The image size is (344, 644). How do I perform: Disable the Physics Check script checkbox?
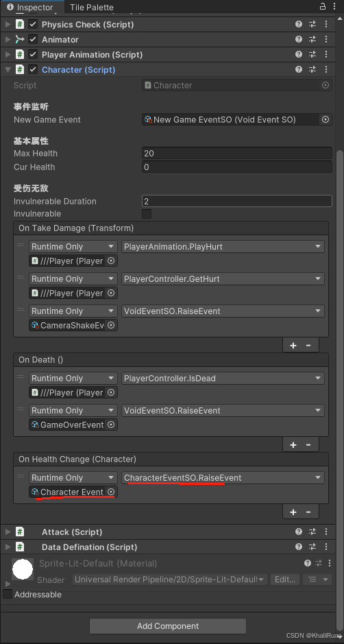(x=33, y=25)
